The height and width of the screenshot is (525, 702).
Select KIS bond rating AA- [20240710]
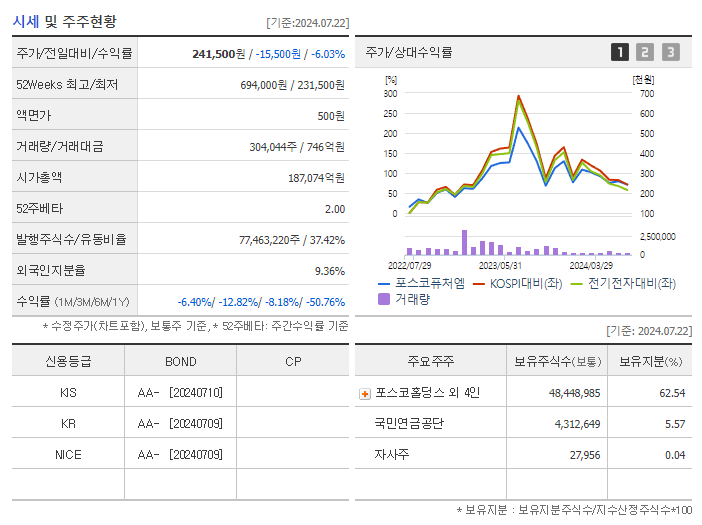[180, 393]
